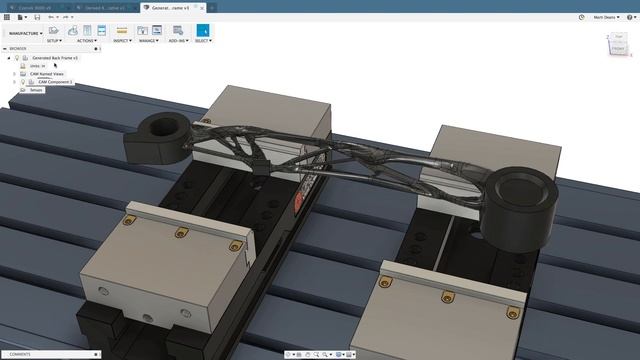Collapse the Generated Back Frame root node
The height and width of the screenshot is (360, 640).
pos(9,58)
